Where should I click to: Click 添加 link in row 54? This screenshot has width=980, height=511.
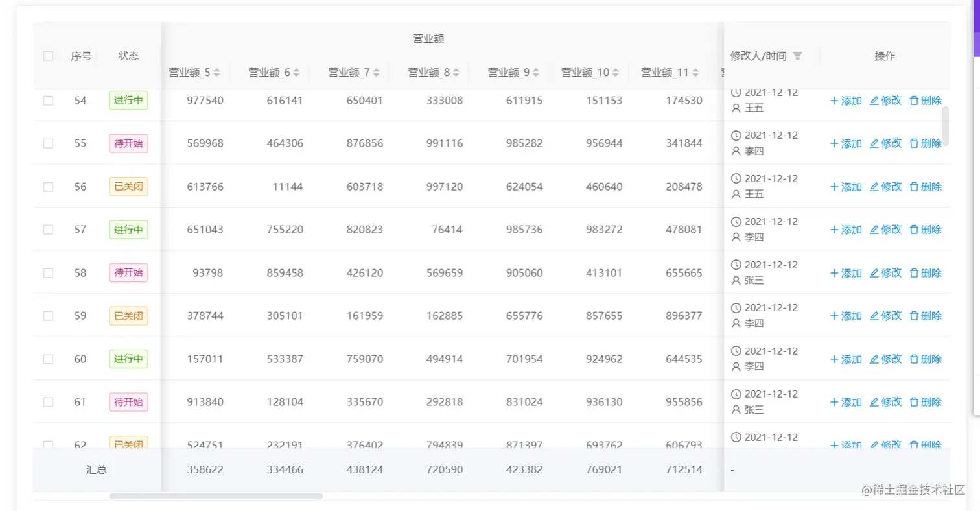(850, 101)
